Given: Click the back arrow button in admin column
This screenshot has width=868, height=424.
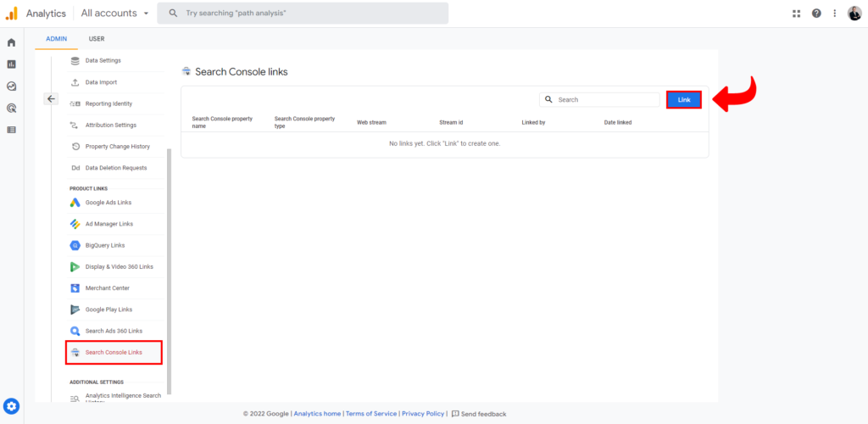Looking at the screenshot, I should (51, 99).
